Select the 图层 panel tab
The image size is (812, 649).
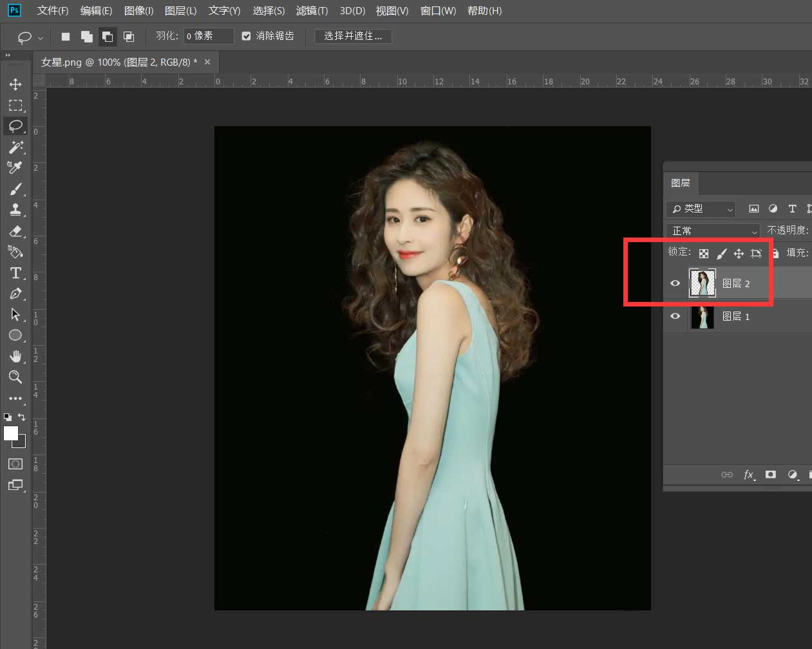(681, 183)
